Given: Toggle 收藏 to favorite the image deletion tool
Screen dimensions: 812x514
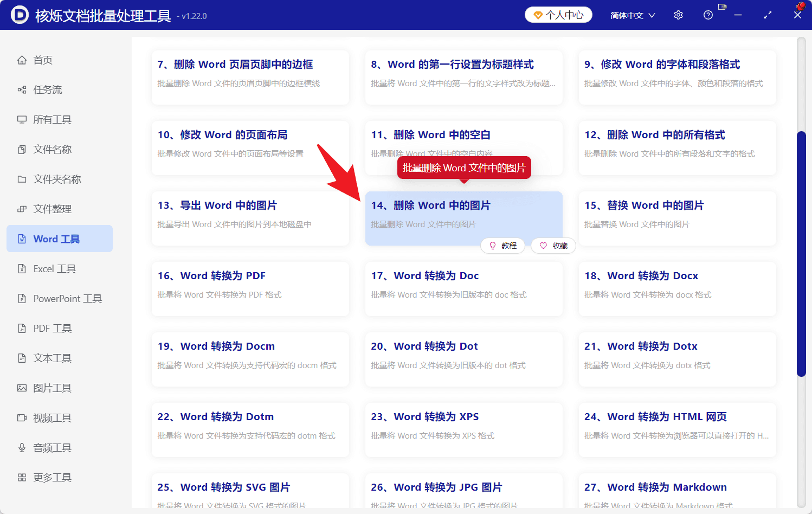Looking at the screenshot, I should (x=553, y=246).
